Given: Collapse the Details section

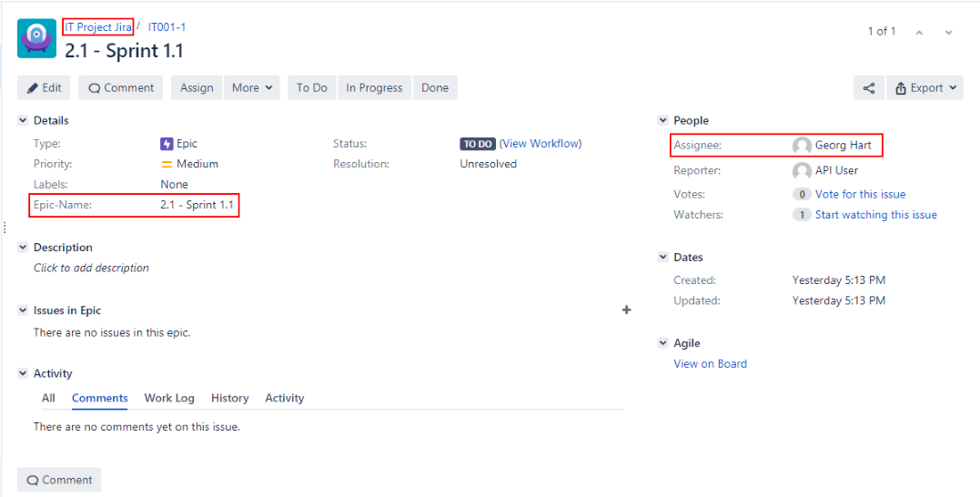Looking at the screenshot, I should (24, 120).
